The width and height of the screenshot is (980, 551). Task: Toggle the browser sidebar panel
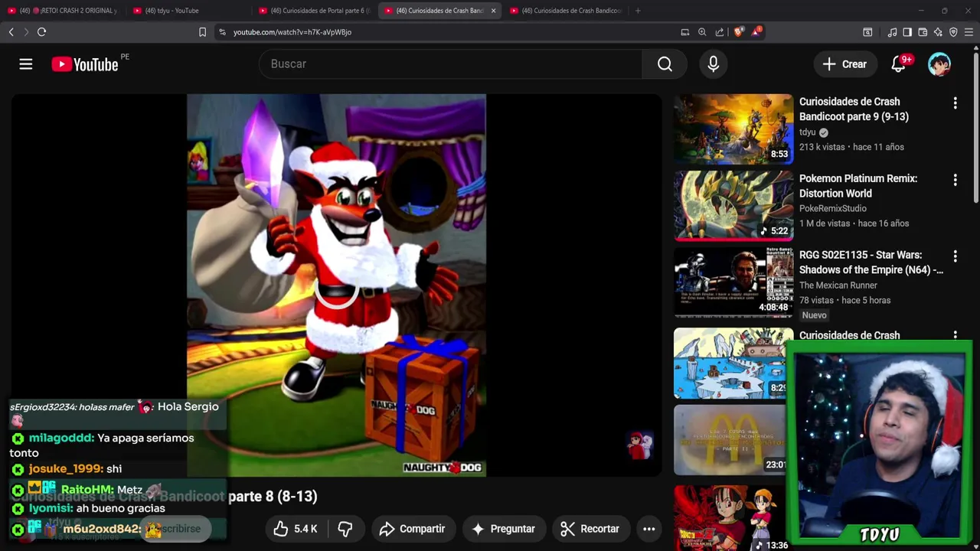click(x=907, y=32)
